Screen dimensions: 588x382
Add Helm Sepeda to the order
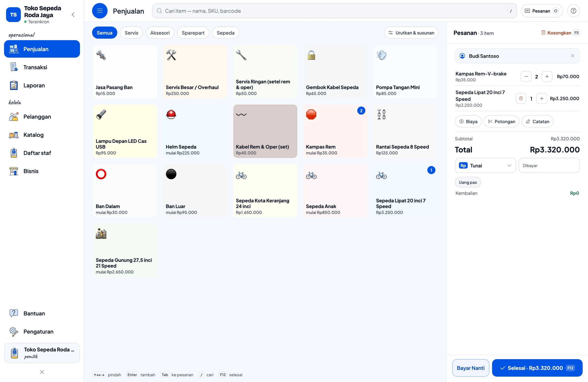[x=195, y=131]
